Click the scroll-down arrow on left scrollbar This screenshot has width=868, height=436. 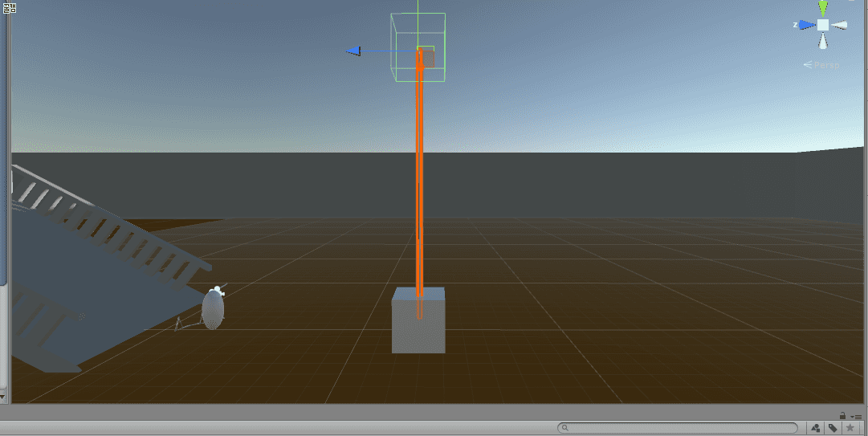tap(2, 396)
